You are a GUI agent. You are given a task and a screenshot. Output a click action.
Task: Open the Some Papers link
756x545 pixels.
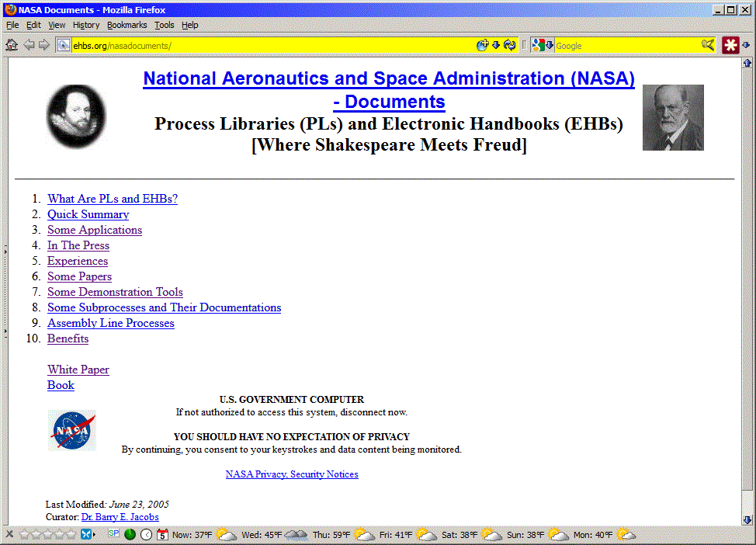[79, 276]
